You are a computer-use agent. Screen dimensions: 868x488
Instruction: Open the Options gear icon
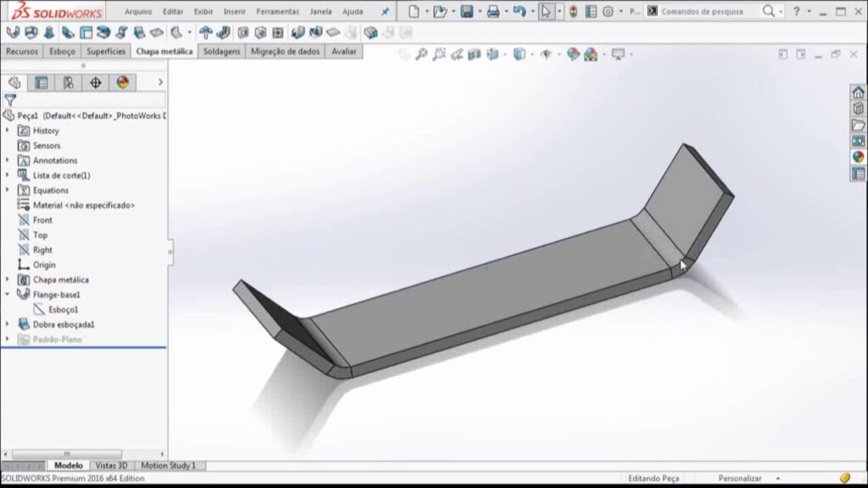point(608,12)
